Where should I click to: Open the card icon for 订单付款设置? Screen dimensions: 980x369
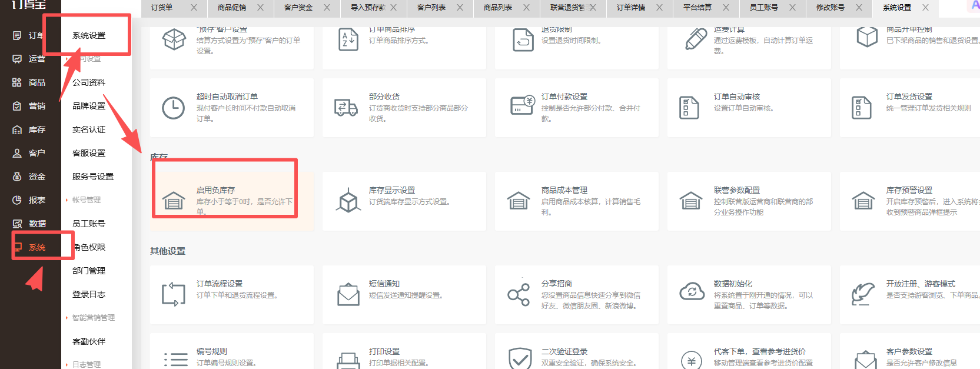pos(523,105)
